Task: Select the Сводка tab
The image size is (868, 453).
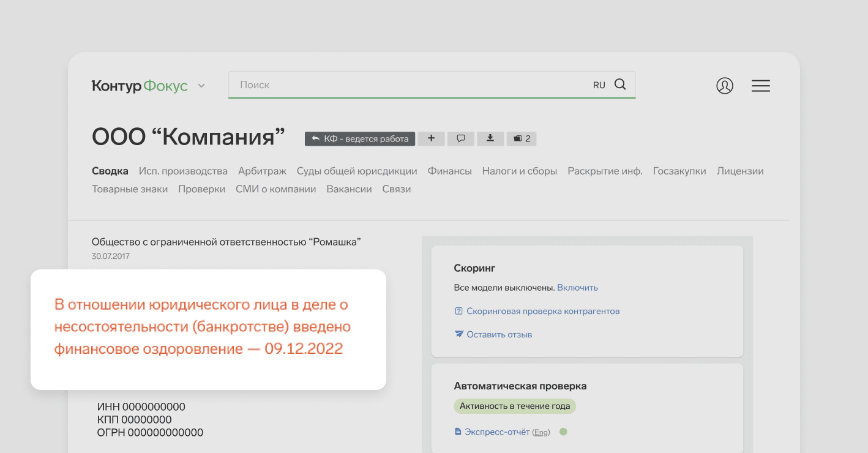Action: click(x=110, y=171)
